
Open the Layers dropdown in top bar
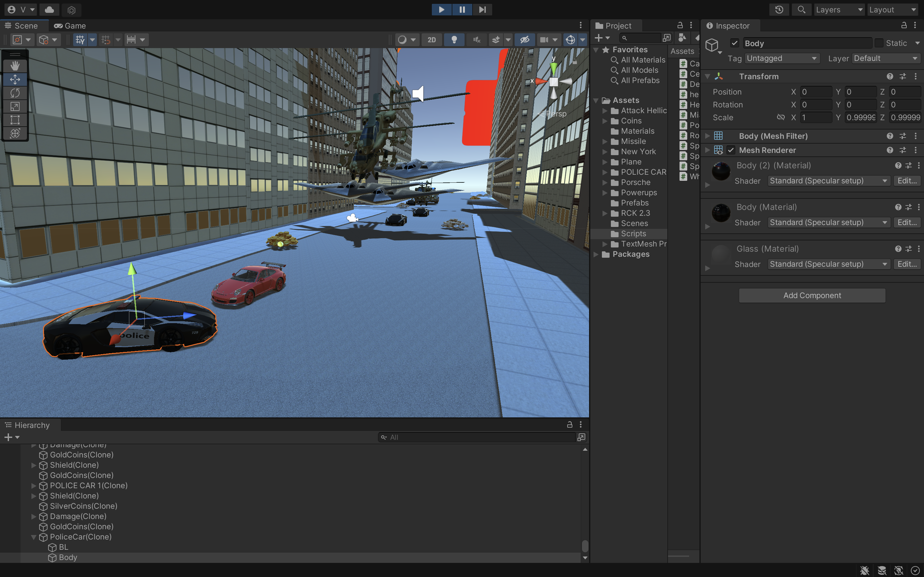click(839, 10)
